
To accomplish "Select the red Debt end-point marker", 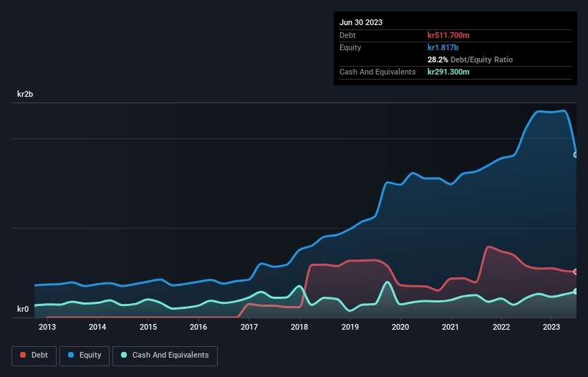I will 576,272.
